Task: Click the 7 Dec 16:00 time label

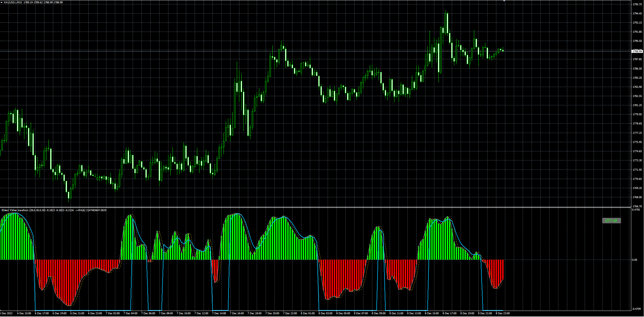Action: click(237, 313)
